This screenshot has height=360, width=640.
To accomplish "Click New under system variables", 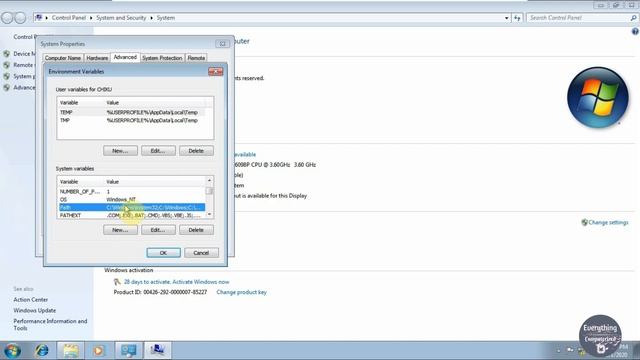I will tap(120, 230).
